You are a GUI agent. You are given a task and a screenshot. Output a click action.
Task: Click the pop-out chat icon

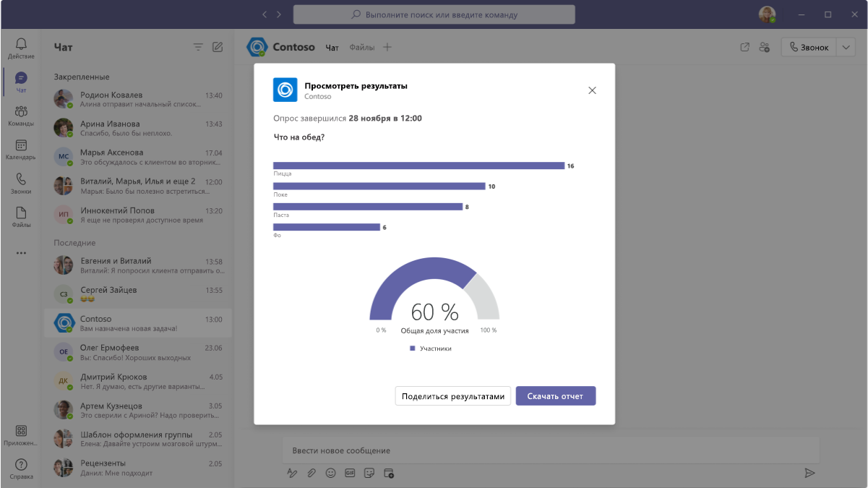click(745, 47)
